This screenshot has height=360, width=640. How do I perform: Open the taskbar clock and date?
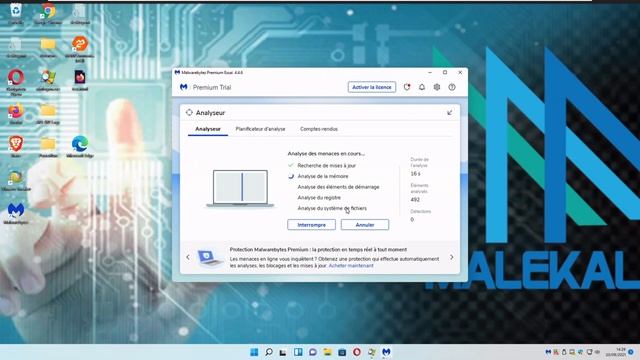click(x=615, y=352)
